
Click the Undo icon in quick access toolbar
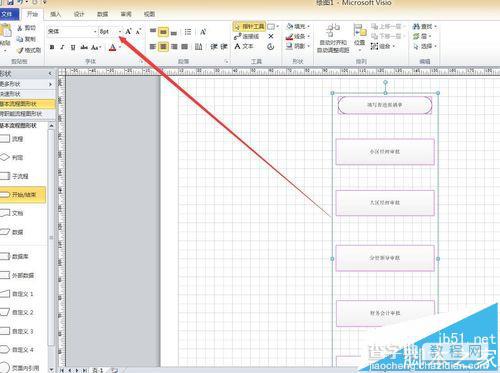pyautogui.click(x=21, y=3)
